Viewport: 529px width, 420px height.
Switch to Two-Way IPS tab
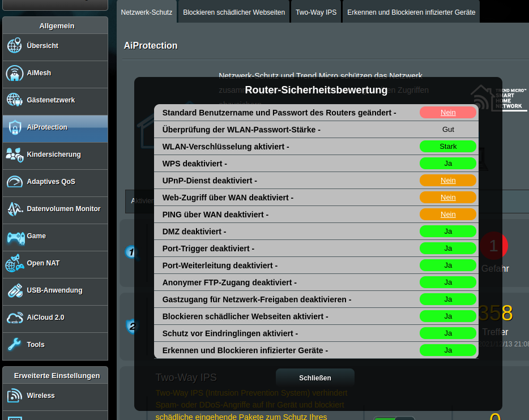316,12
